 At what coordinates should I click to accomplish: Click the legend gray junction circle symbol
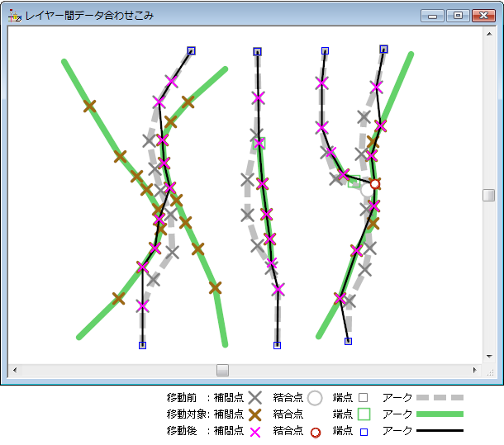pyautogui.click(x=315, y=398)
